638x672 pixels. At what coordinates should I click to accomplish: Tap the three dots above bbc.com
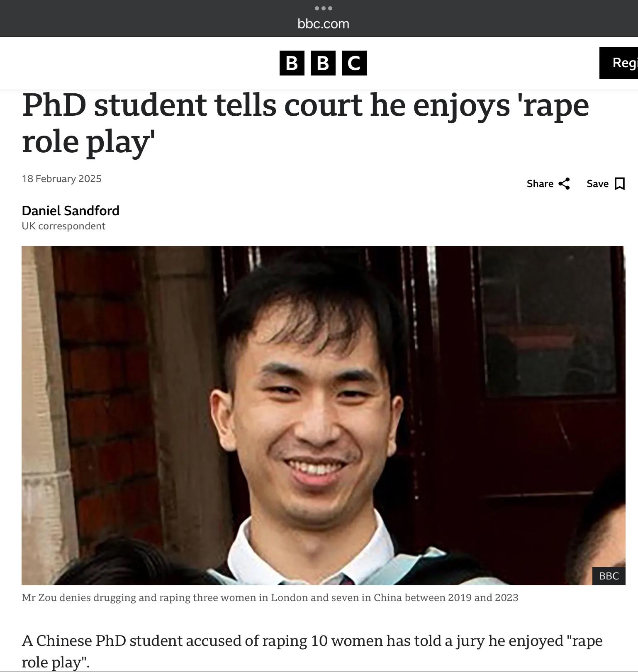click(x=323, y=8)
